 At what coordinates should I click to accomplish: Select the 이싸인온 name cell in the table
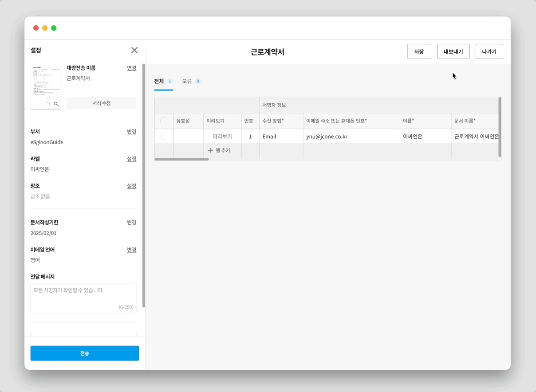pyautogui.click(x=426, y=136)
